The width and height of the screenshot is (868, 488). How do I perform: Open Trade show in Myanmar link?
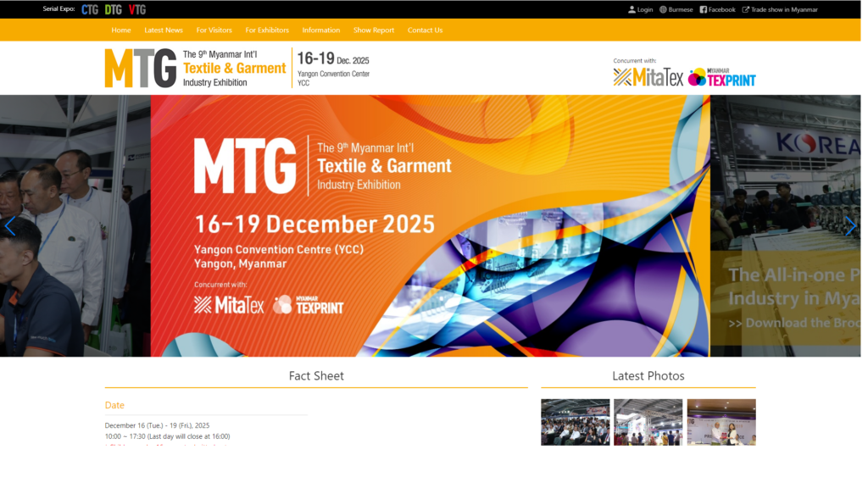point(780,9)
